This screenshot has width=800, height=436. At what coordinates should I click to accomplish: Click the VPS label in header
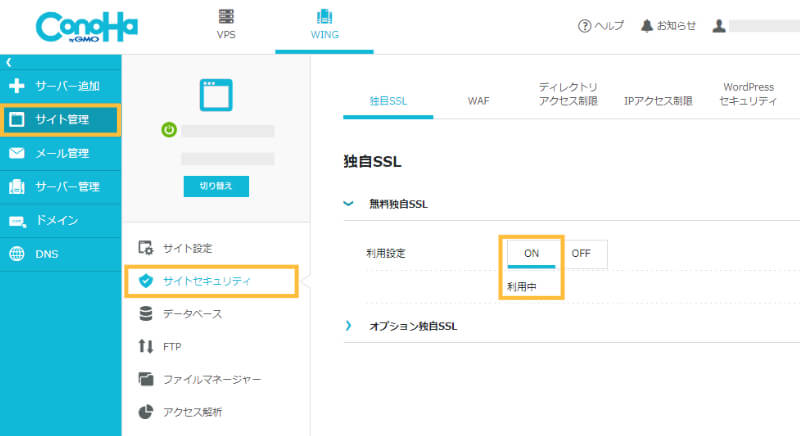tap(226, 35)
